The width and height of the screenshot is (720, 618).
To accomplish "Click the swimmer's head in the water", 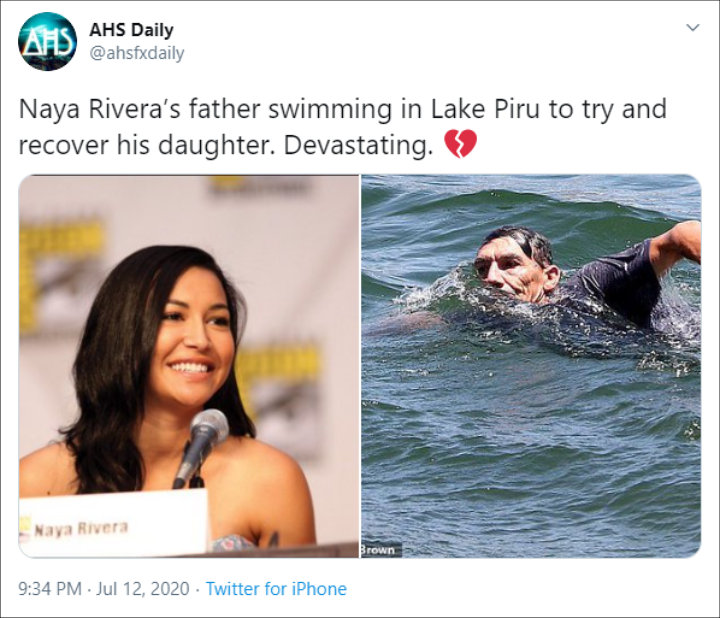I will 517,264.
